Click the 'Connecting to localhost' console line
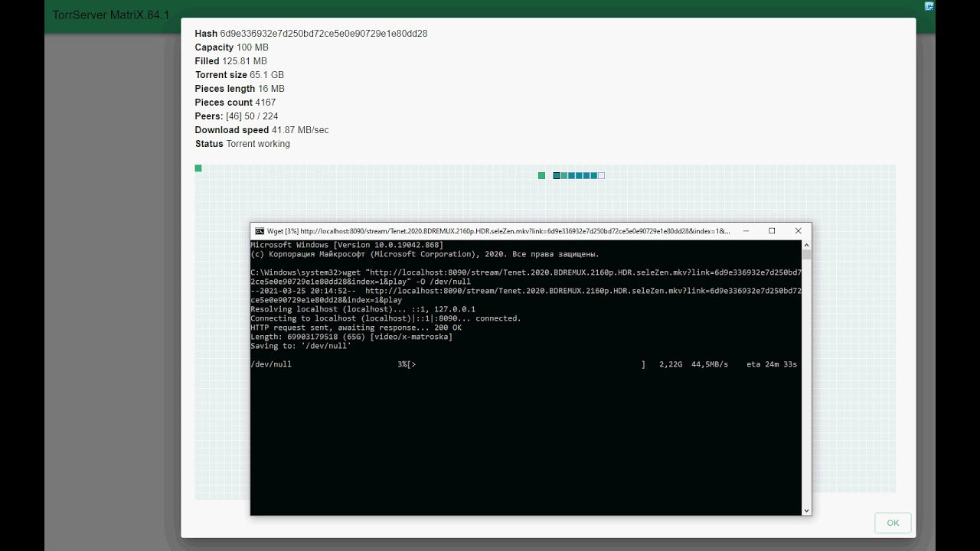Image resolution: width=980 pixels, height=551 pixels. pyautogui.click(x=386, y=318)
